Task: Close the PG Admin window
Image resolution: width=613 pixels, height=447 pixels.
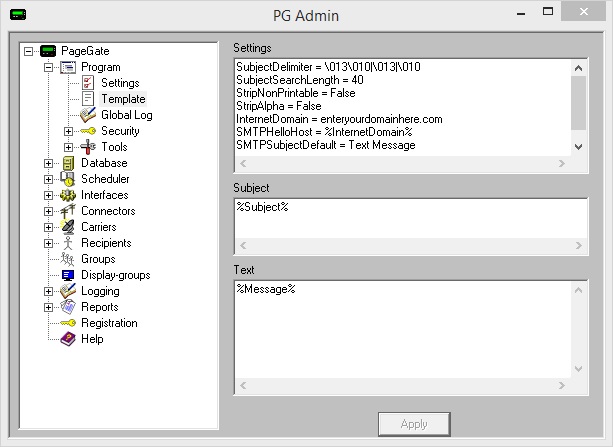Action: (583, 11)
